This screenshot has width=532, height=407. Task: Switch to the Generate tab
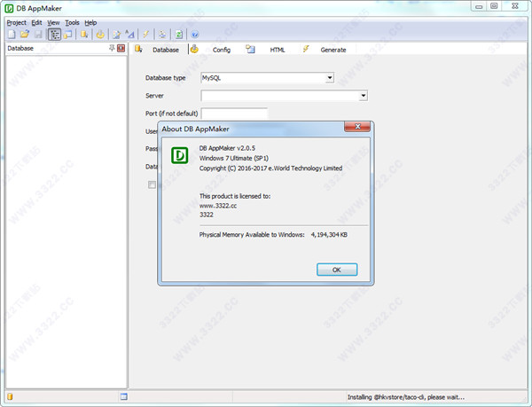333,50
